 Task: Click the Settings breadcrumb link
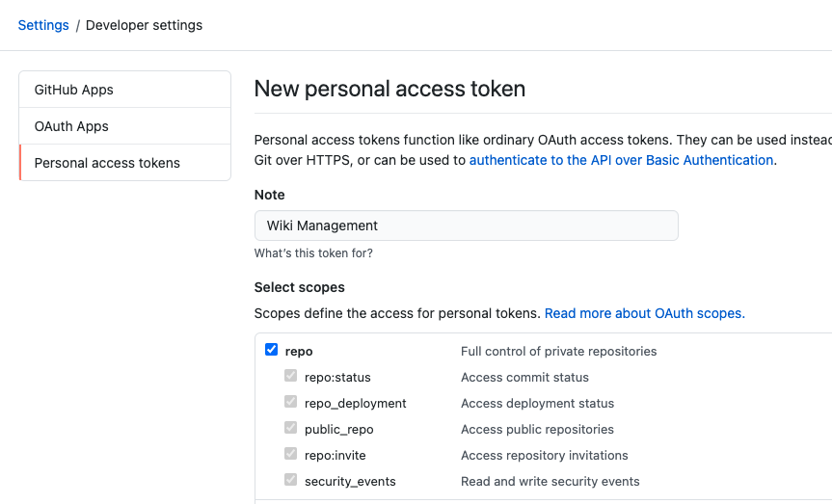pyautogui.click(x=43, y=25)
